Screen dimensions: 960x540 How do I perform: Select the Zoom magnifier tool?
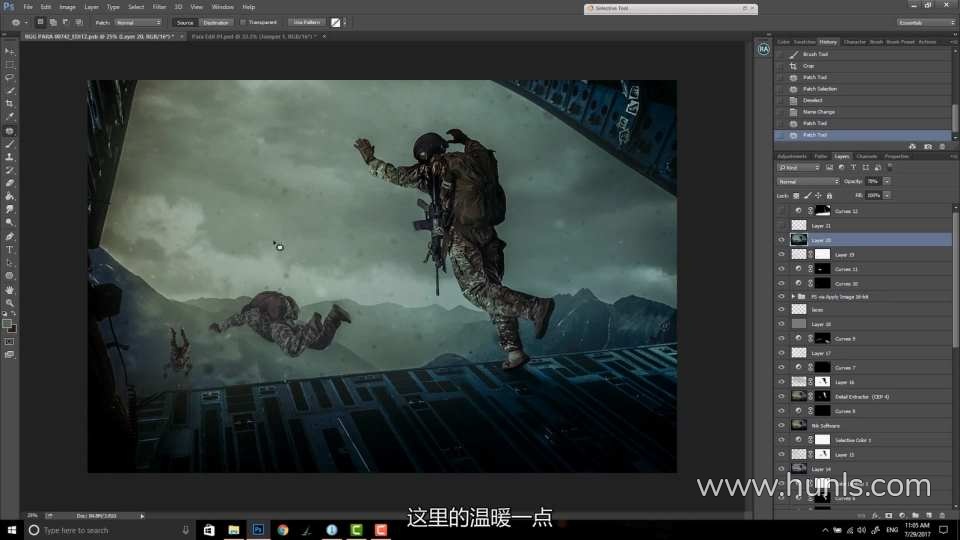[x=10, y=302]
